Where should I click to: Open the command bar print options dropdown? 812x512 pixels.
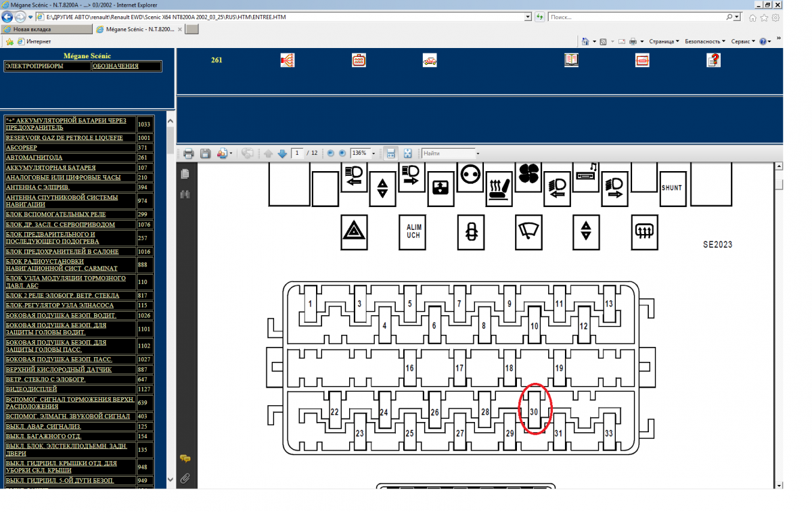[x=641, y=41]
